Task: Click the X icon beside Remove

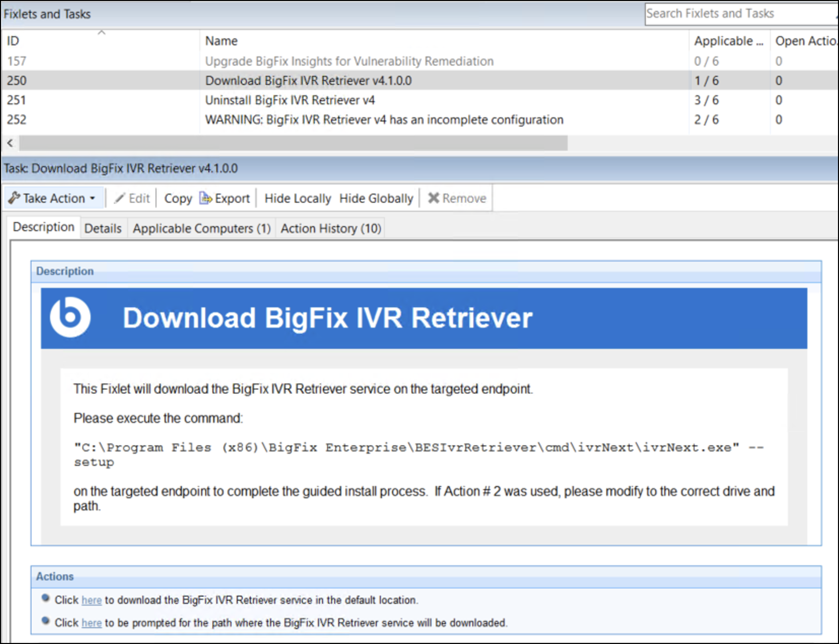Action: 433,198
